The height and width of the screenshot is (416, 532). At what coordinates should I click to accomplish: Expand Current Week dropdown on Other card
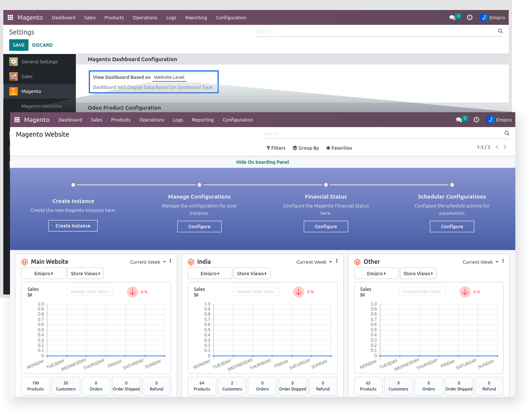coord(480,262)
